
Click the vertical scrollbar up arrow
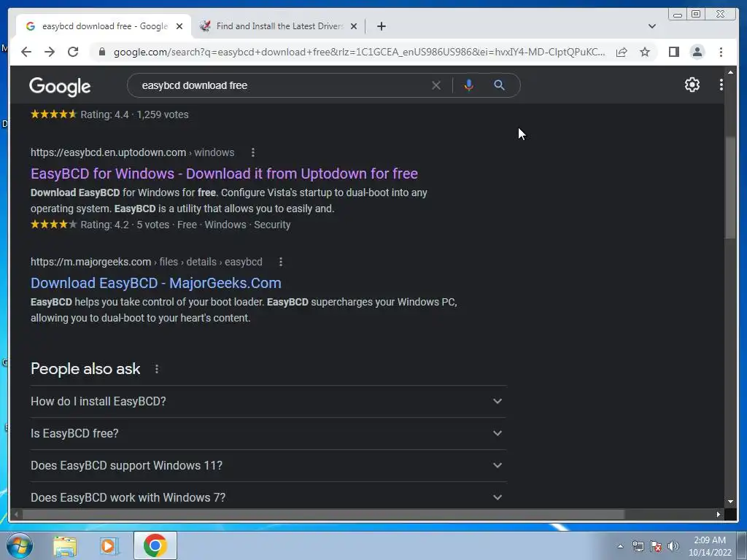click(x=729, y=72)
